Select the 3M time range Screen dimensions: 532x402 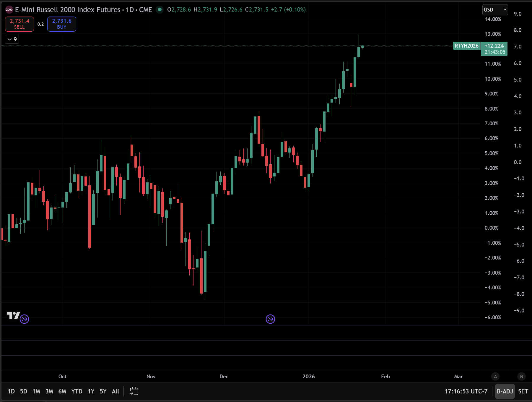point(49,391)
